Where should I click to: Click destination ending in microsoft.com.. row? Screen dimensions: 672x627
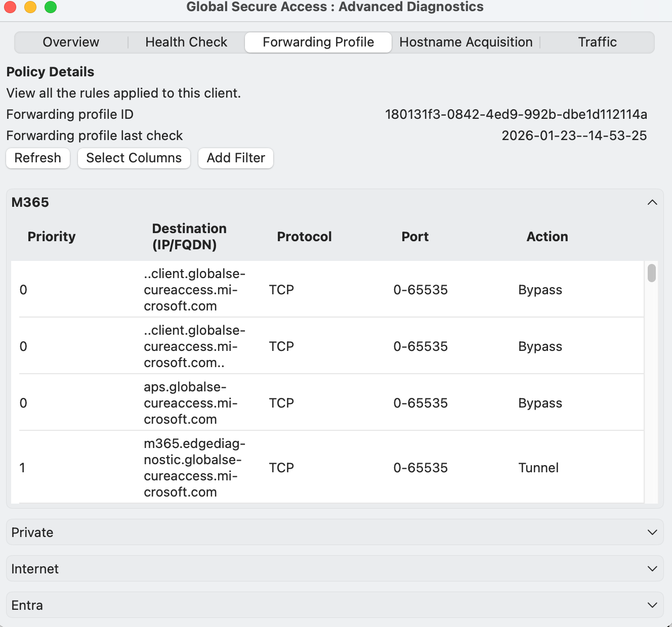click(195, 346)
